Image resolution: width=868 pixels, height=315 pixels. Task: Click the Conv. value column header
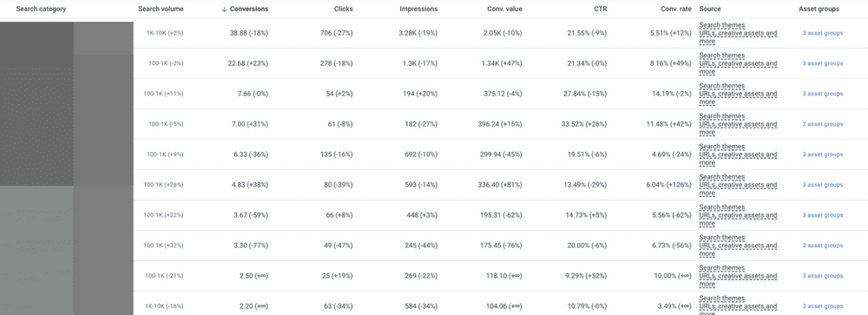pyautogui.click(x=503, y=10)
